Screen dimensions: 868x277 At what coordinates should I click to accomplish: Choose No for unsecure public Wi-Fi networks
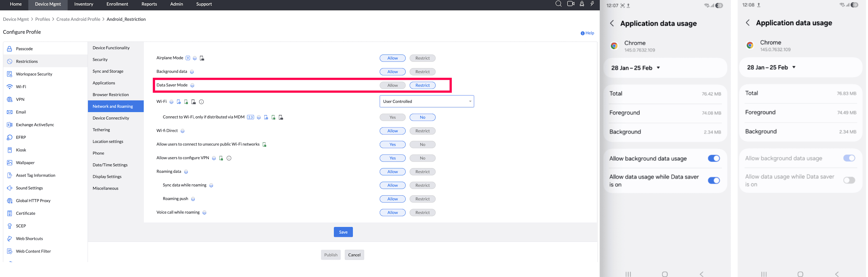pyautogui.click(x=422, y=145)
